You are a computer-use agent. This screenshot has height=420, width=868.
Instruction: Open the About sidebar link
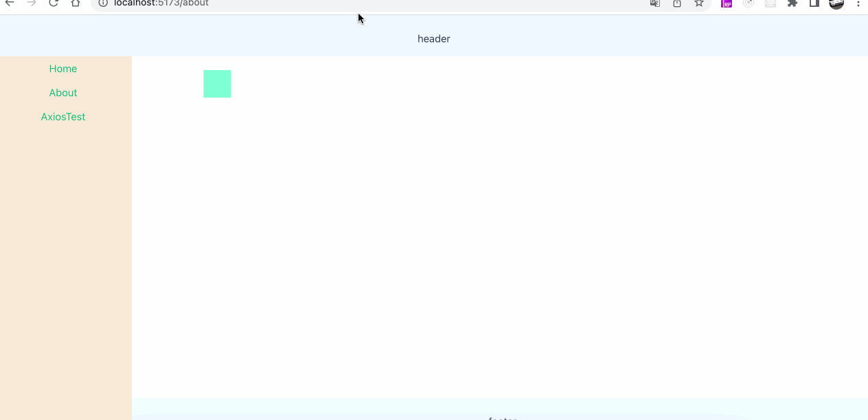click(63, 93)
